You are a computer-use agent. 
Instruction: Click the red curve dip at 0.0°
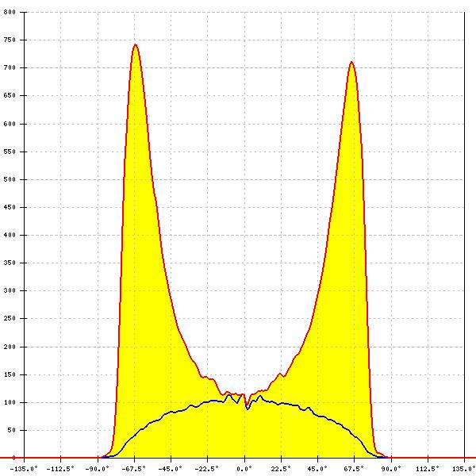[247, 404]
